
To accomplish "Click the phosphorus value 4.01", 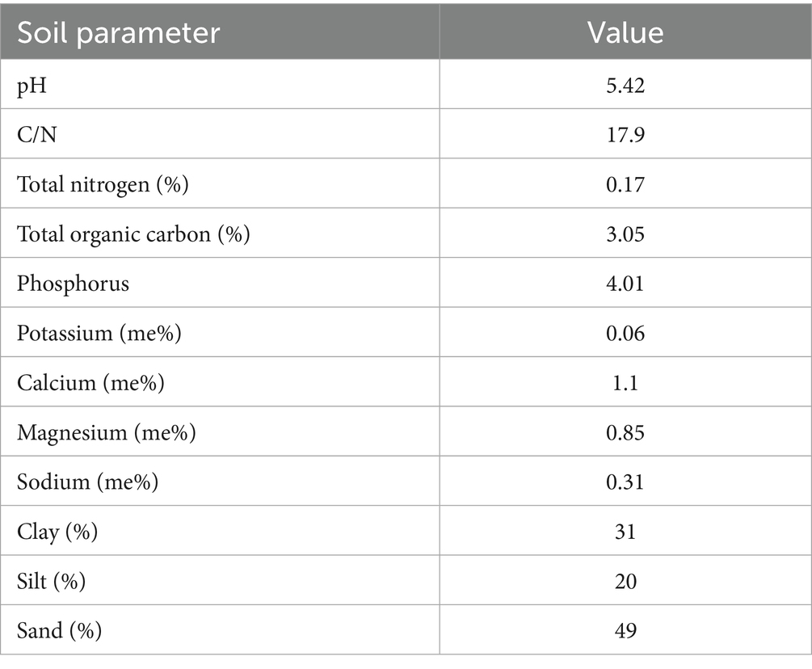I will point(625,284).
